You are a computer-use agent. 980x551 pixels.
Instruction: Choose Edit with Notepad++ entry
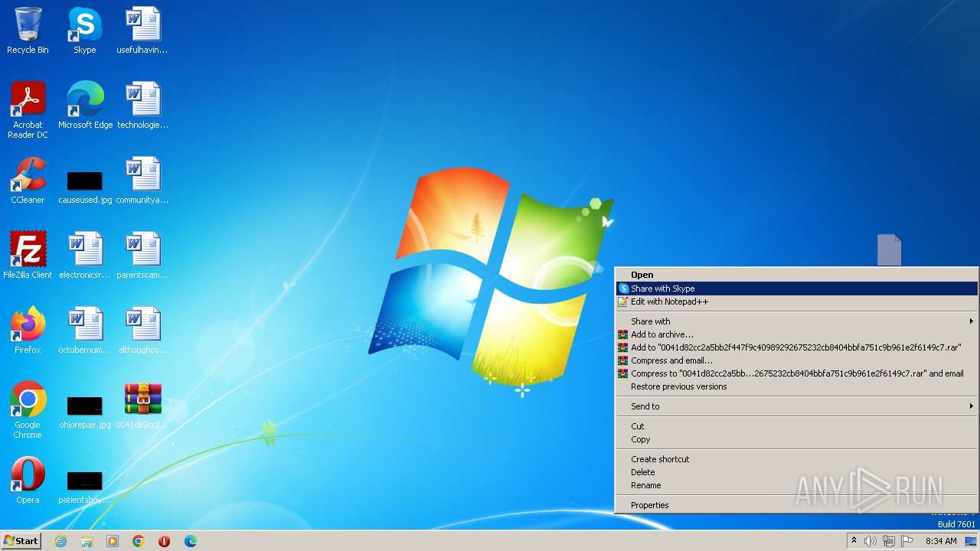click(796, 302)
